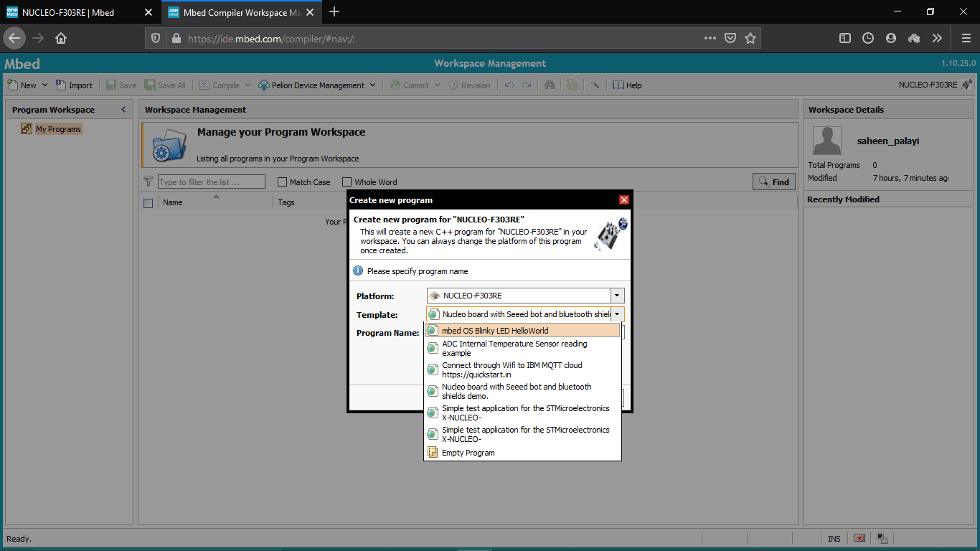Click the Undo arrow icon
Image resolution: width=980 pixels, height=551 pixels.
coord(509,85)
